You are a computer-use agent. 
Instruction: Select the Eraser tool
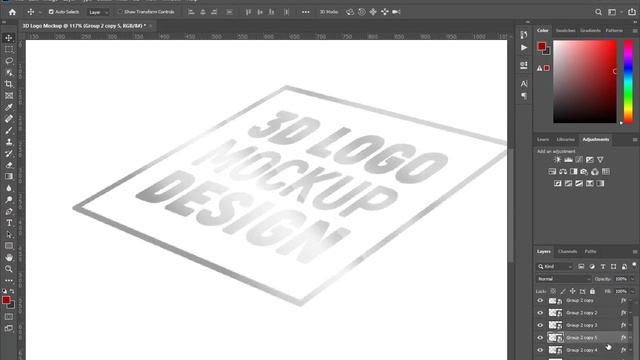point(9,165)
